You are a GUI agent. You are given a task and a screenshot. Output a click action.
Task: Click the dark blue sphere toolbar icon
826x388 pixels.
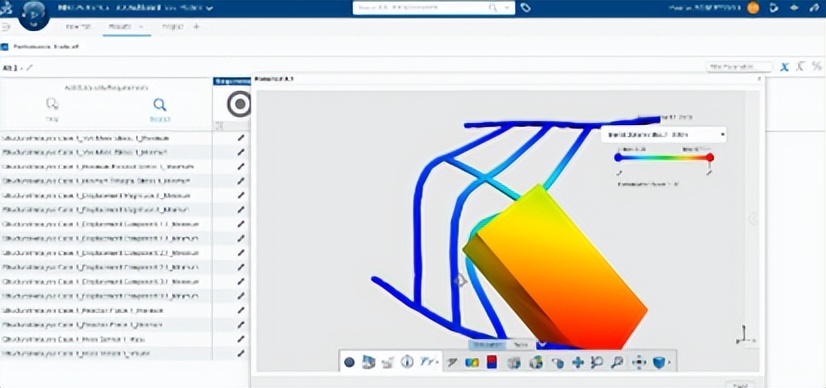[x=349, y=362]
